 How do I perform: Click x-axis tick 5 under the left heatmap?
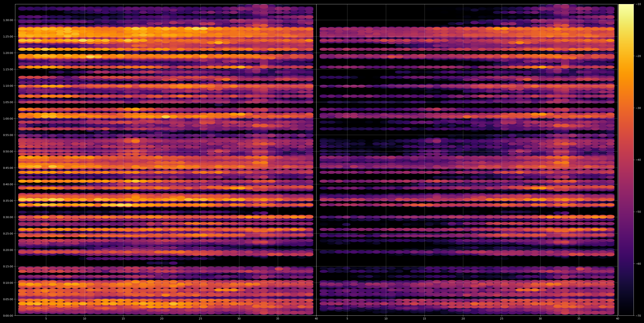click(x=46, y=319)
